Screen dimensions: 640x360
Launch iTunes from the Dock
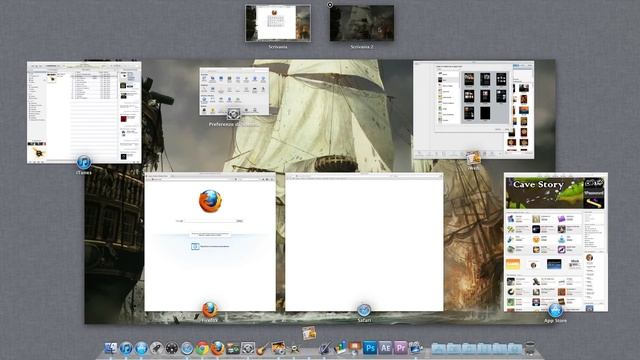pyautogui.click(x=126, y=348)
